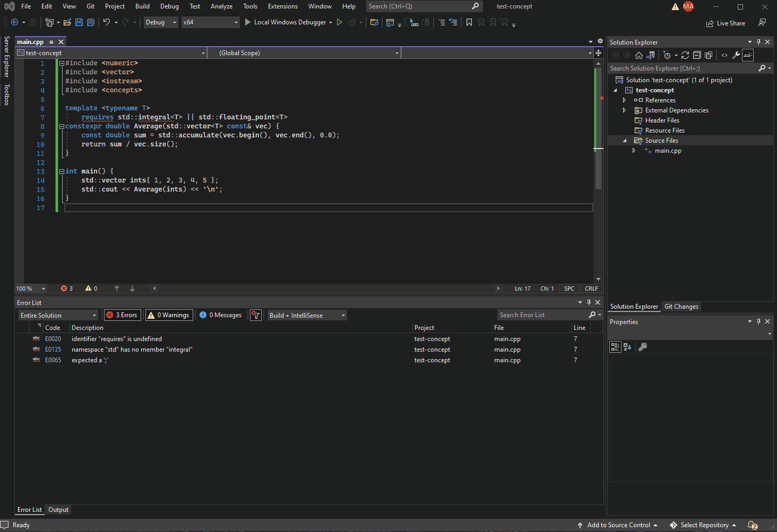Open the Build menu
Screen dimensions: 777x532
[x=142, y=6]
